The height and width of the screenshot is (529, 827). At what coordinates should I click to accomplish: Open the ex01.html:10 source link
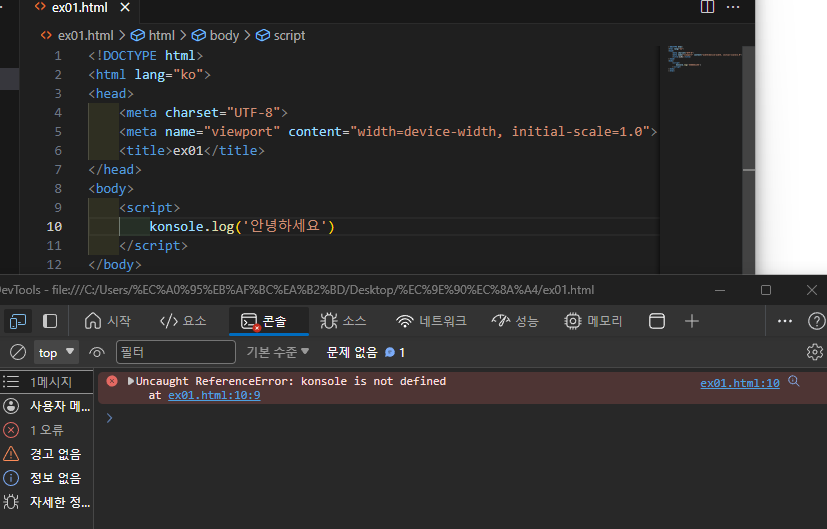739,383
